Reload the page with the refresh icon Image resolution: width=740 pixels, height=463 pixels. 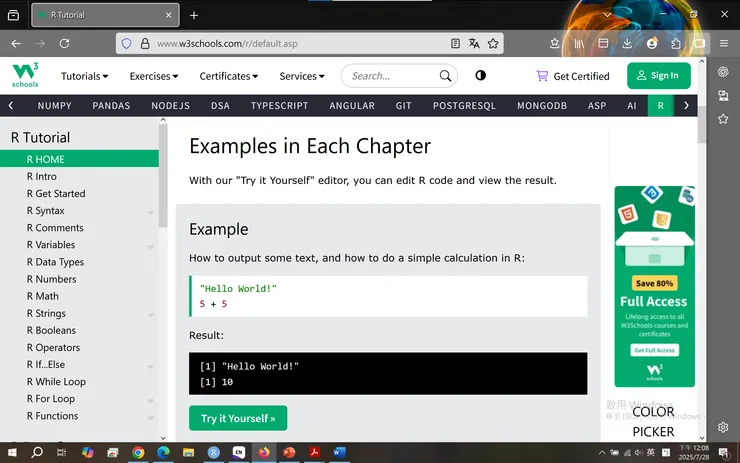pyautogui.click(x=64, y=43)
